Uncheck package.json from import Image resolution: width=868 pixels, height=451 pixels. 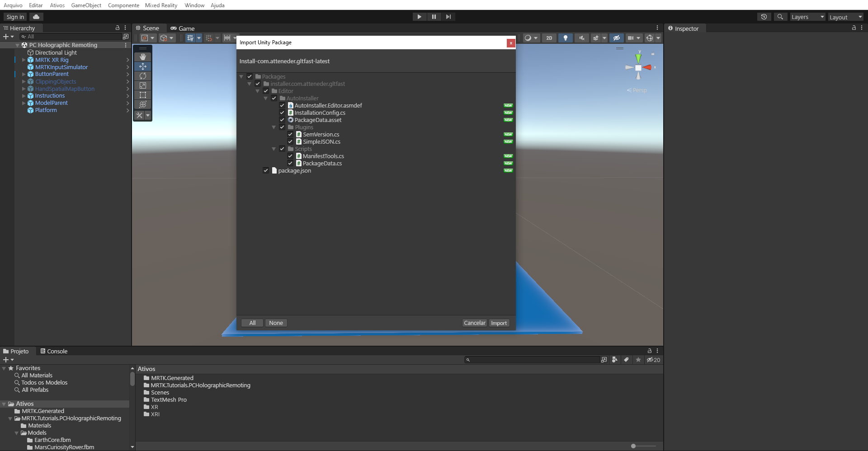tap(266, 170)
